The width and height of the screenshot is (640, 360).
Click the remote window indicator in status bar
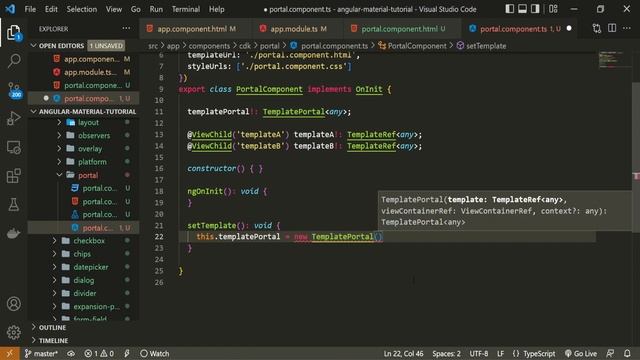coord(9,353)
